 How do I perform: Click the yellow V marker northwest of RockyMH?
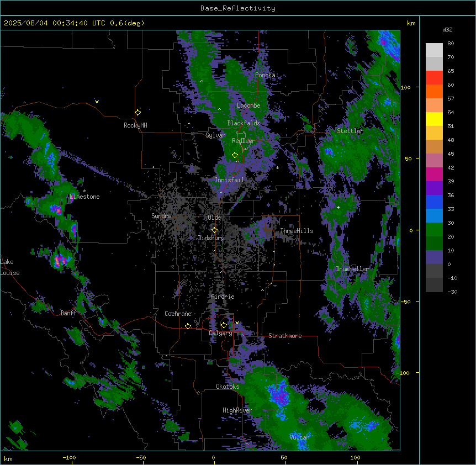point(97,102)
